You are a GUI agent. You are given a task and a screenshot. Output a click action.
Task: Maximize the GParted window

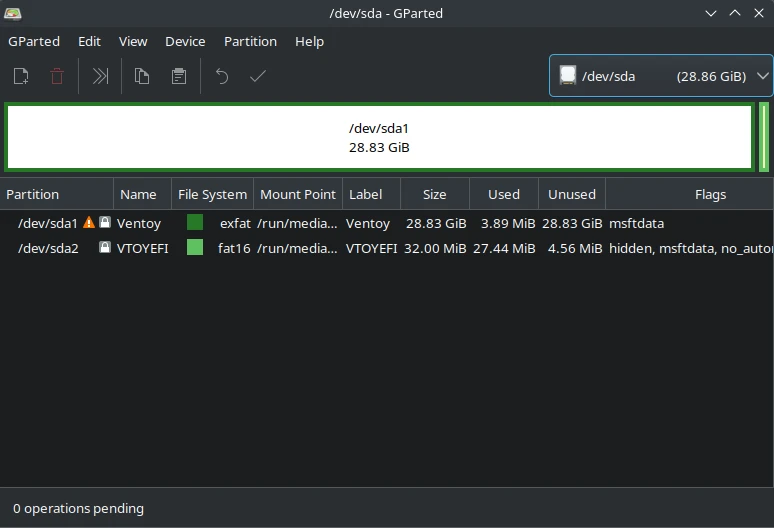click(x=735, y=13)
